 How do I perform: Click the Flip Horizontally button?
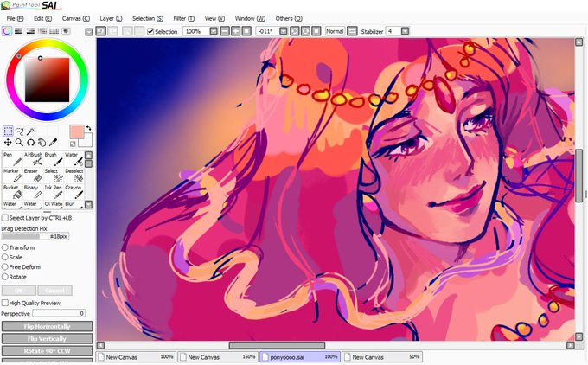coord(47,326)
